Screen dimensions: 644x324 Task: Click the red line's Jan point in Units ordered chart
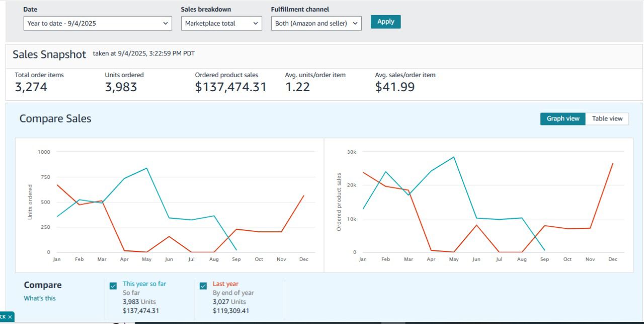(x=57, y=185)
